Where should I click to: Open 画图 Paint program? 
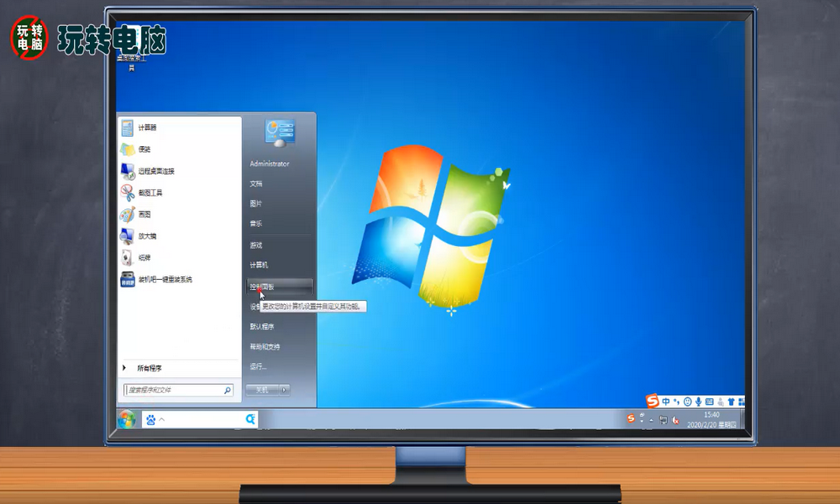click(179, 214)
